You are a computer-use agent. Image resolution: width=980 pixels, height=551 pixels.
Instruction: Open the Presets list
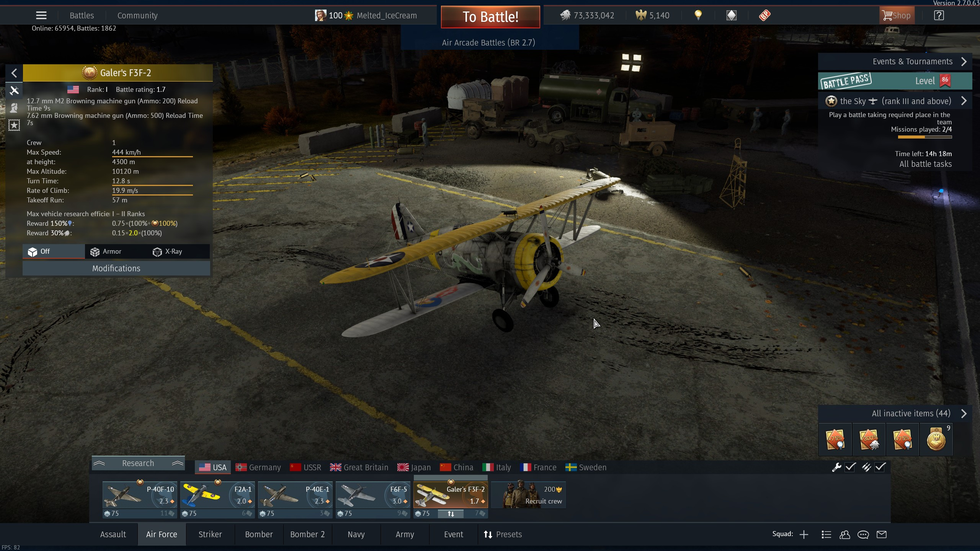tap(503, 535)
